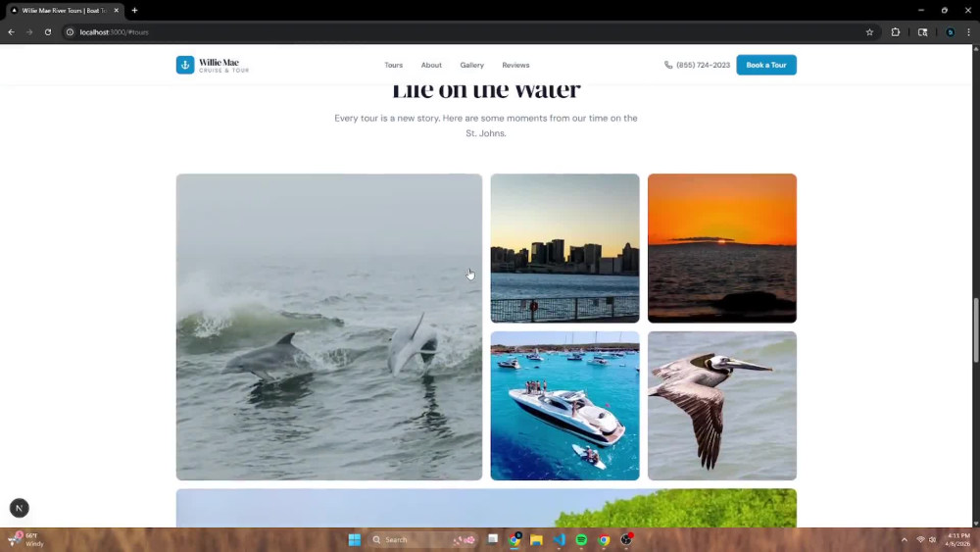The image size is (980, 552).
Task: Click the Willie Mae Cruise & Tour wordmark
Action: (x=223, y=65)
